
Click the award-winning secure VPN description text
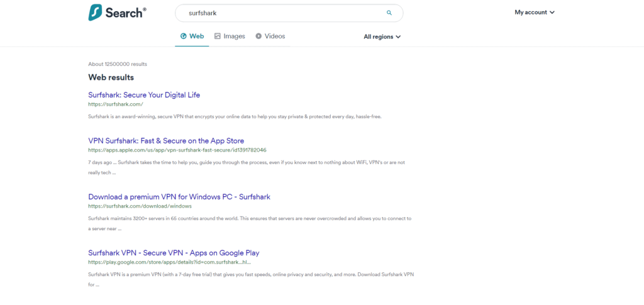coord(235,116)
